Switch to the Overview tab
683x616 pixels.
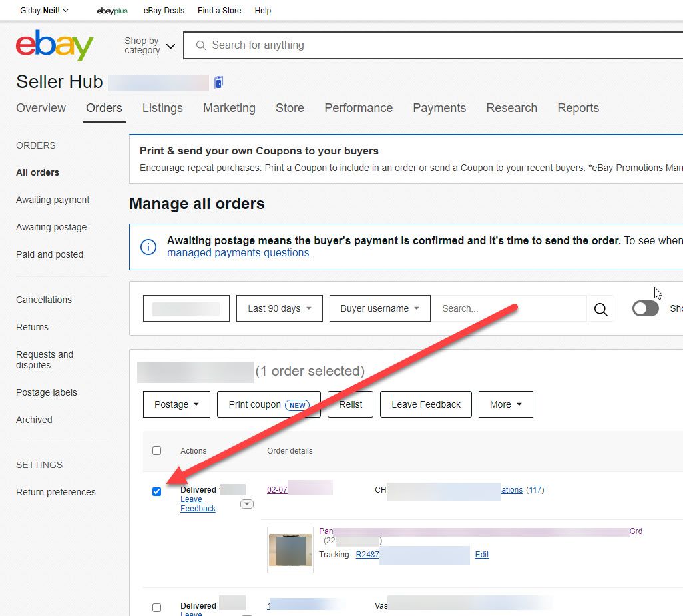(41, 108)
